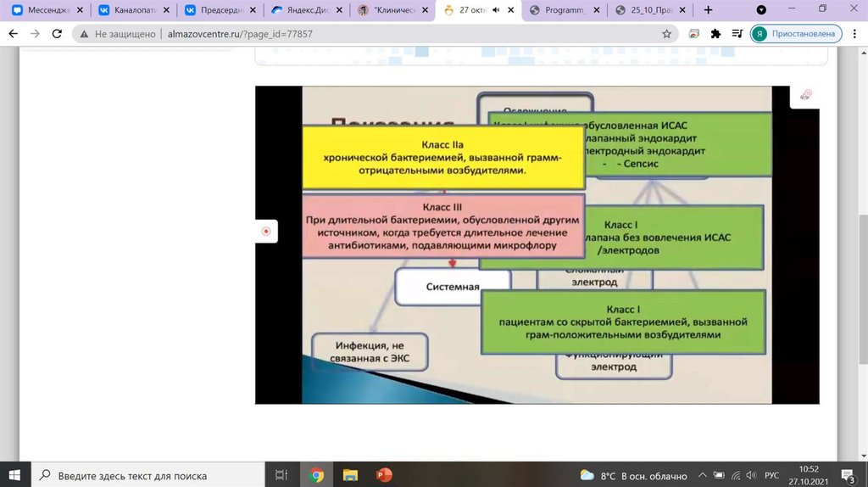Viewport: 868px width, 487px height.
Task: Mute audio on the 27 окт tab
Action: click(x=496, y=10)
